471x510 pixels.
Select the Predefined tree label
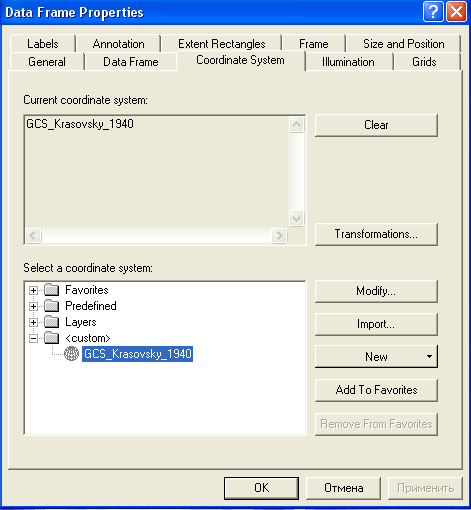(91, 306)
